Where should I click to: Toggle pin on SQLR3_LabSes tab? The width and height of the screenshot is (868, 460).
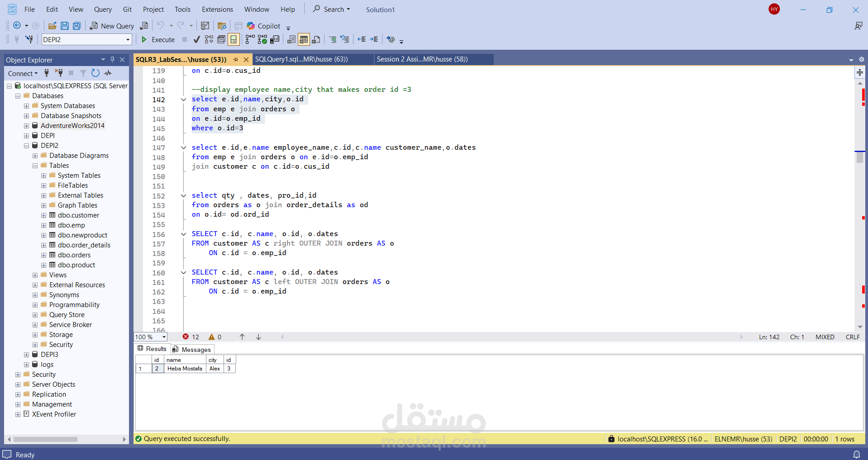[235, 59]
